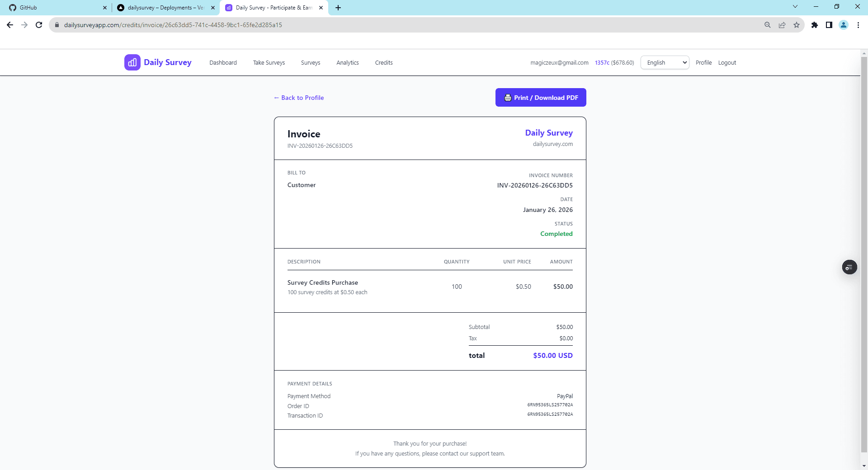
Task: Click the Daily Survey logo icon
Action: [132, 62]
